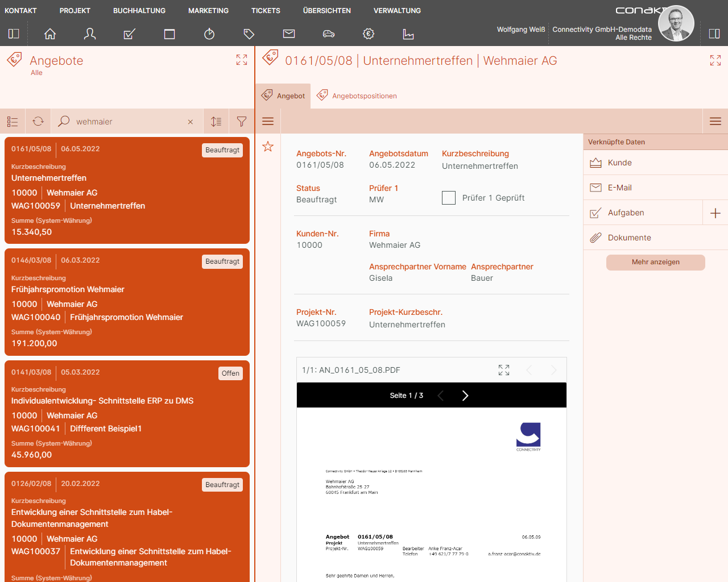Open the BUCHHALTUNG menu
This screenshot has width=728, height=582.
tap(139, 11)
